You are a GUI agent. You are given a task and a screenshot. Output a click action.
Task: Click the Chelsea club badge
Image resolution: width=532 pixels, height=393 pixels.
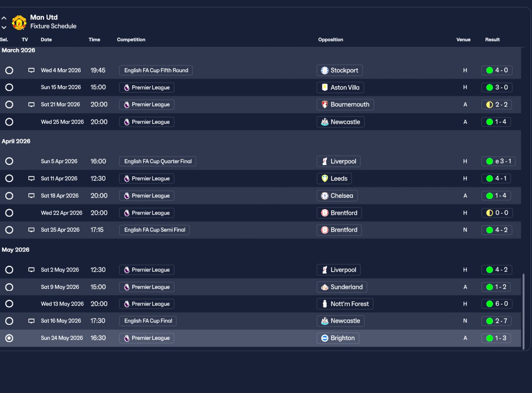325,195
